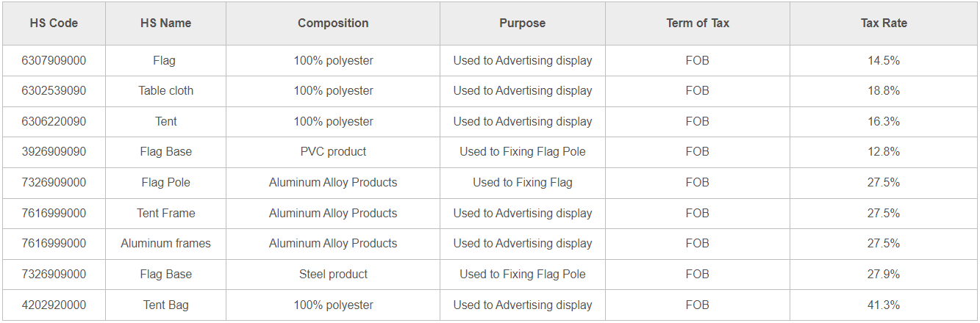Select HS code 6307909000
Image resolution: width=980 pixels, height=323 pixels.
tap(54, 61)
